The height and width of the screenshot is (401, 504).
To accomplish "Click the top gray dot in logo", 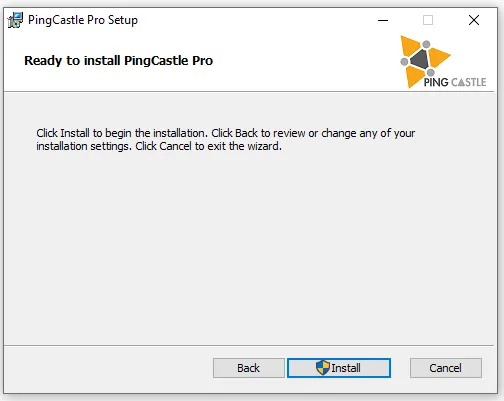I will pos(426,44).
